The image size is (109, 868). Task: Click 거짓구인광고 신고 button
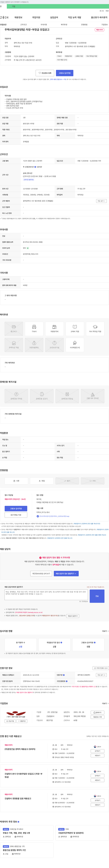pyautogui.click(x=101, y=668)
